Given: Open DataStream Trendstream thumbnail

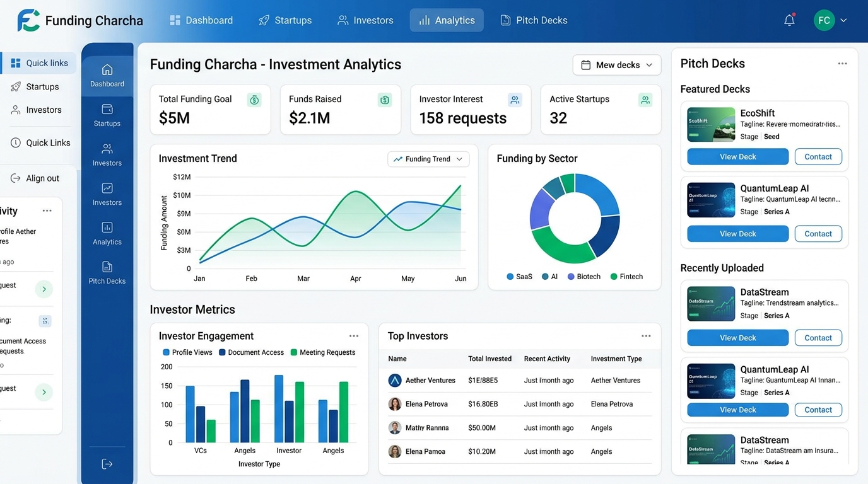Looking at the screenshot, I should (x=711, y=304).
